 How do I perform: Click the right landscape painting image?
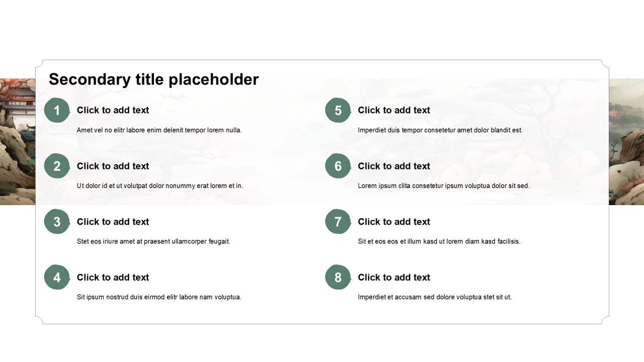[626, 142]
